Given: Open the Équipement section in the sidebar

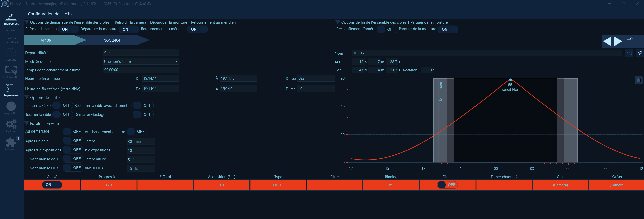Looking at the screenshot, I should point(11,18).
